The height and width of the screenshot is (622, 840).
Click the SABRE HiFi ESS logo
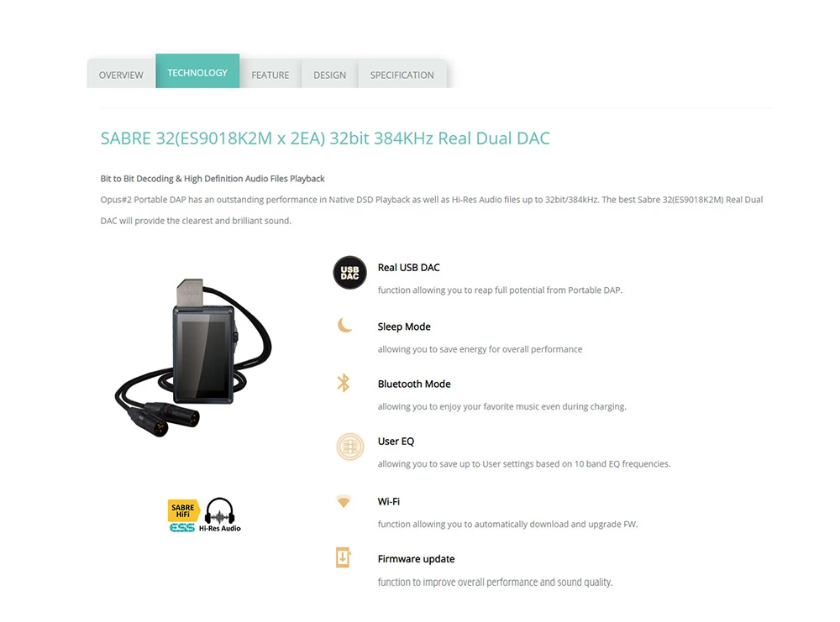click(182, 516)
